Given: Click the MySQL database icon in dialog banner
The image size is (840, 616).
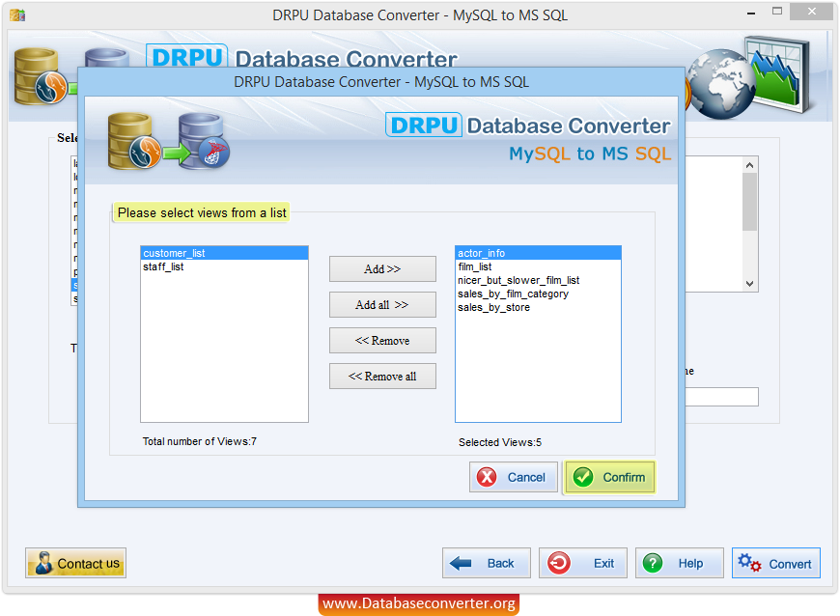Looking at the screenshot, I should click(134, 141).
